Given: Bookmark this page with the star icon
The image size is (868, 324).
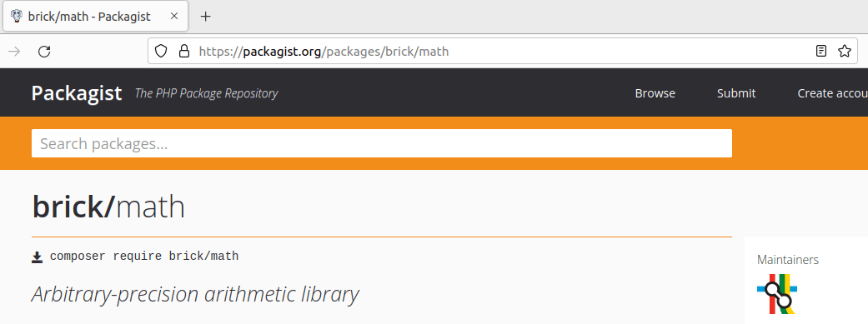Looking at the screenshot, I should coord(844,52).
